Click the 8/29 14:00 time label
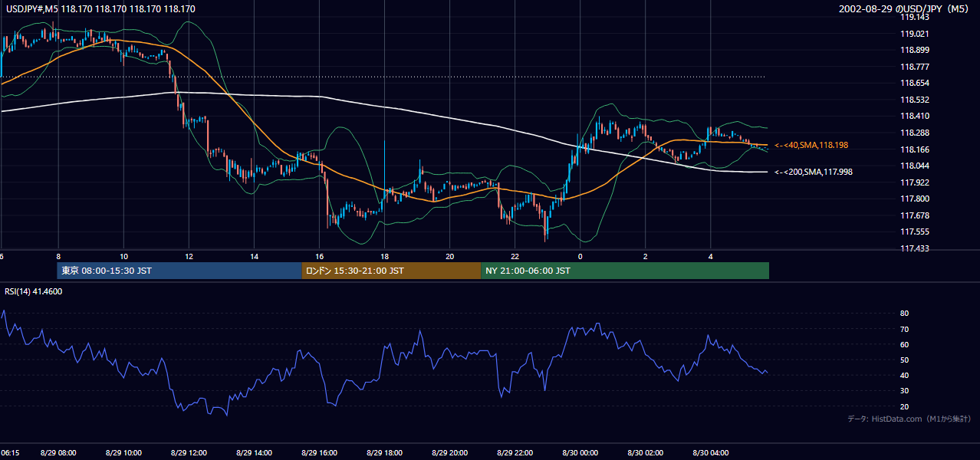The height and width of the screenshot is (460, 980). [254, 453]
